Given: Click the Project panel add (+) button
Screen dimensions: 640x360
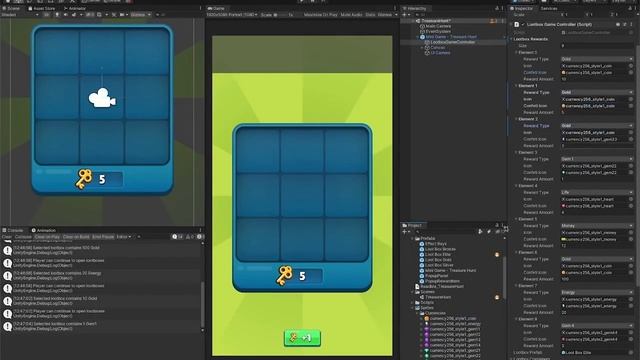Looking at the screenshot, I should click(x=404, y=231).
